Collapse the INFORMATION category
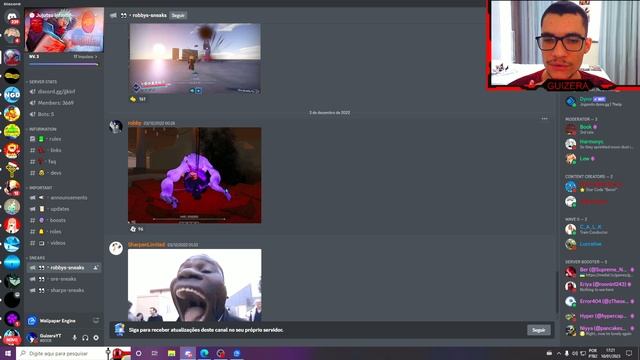This screenshot has width=640, height=360. pos(42,129)
